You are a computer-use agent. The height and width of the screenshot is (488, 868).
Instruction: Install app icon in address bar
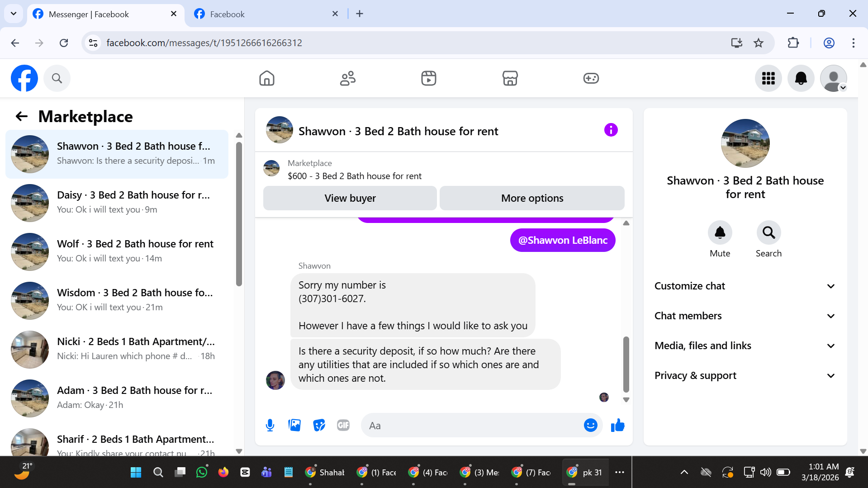(x=737, y=43)
